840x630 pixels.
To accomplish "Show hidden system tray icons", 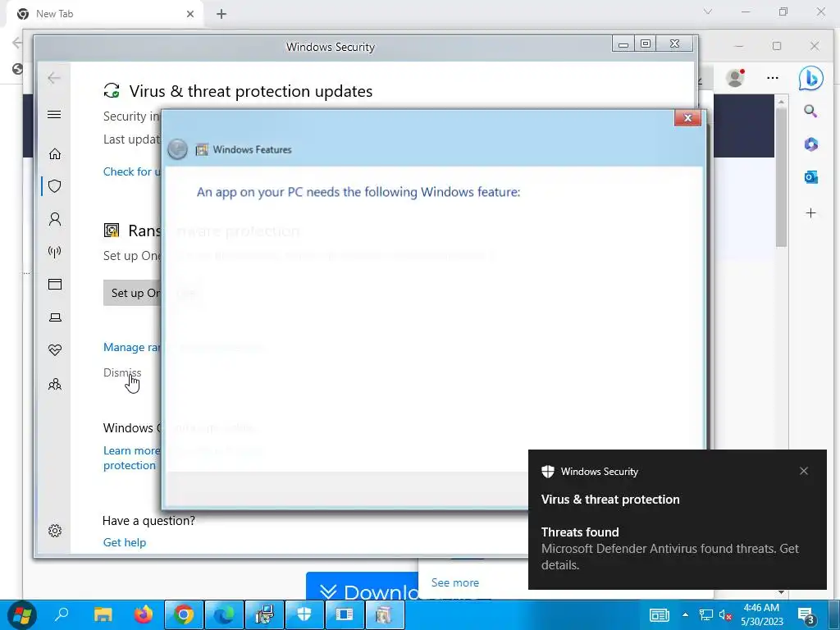I will click(x=685, y=615).
